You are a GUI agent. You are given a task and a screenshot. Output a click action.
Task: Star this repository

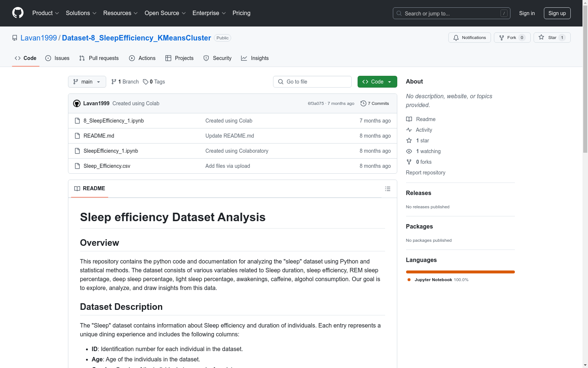pos(552,38)
